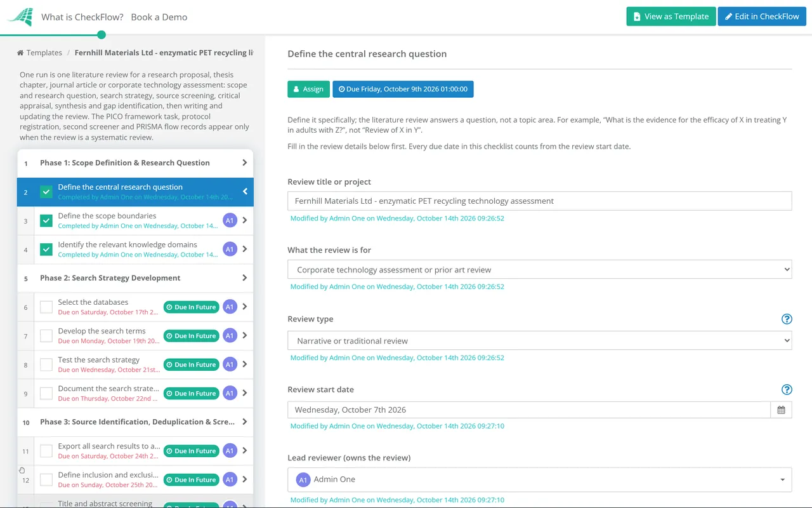
Task: Open chevron for Select the databases task
Action: [245, 307]
